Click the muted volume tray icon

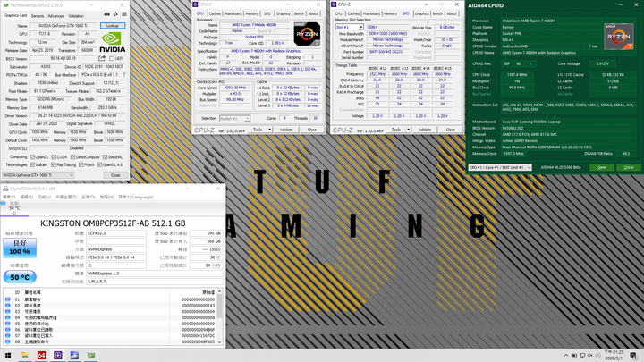point(589,356)
